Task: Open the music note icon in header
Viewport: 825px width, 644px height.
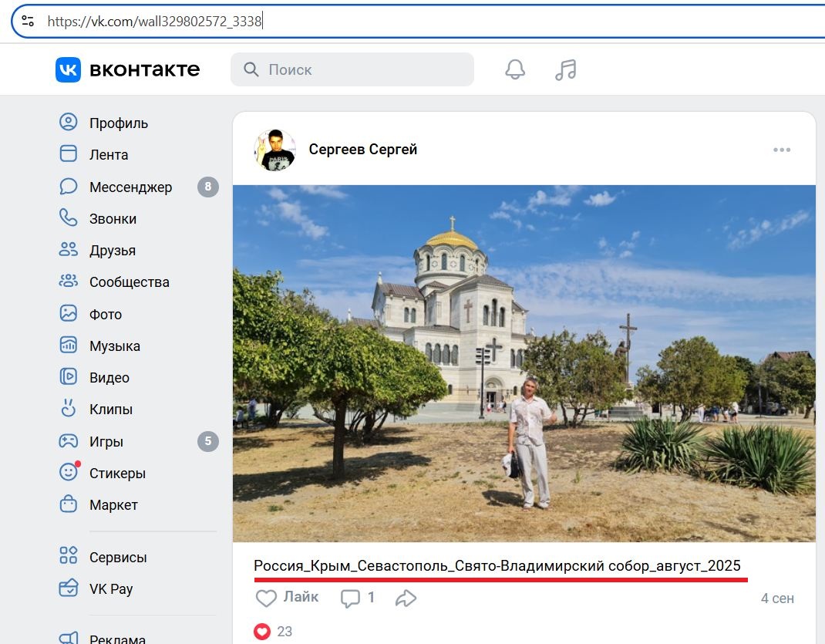Action: coord(565,69)
